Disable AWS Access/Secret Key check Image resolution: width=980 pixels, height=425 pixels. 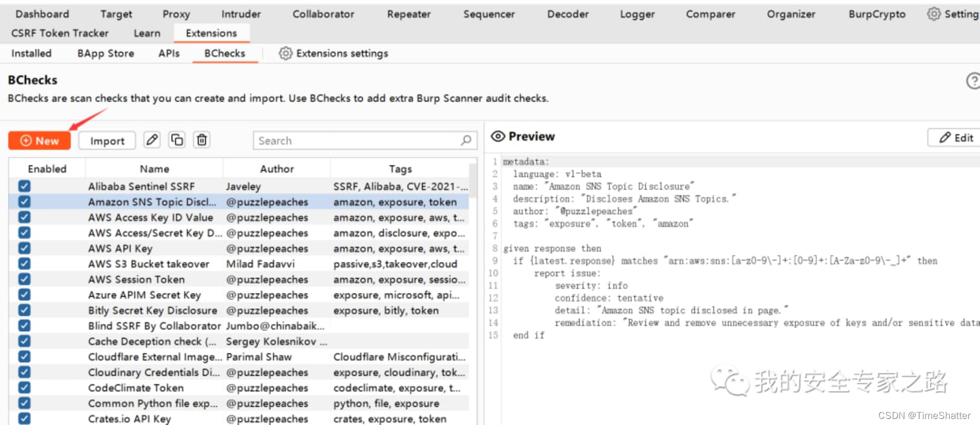click(x=24, y=232)
